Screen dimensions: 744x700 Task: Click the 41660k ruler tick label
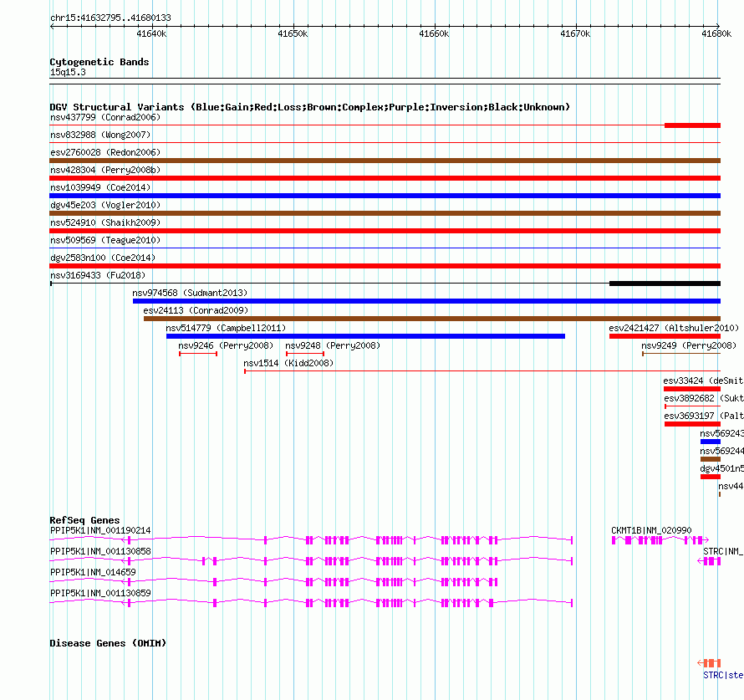pos(434,33)
